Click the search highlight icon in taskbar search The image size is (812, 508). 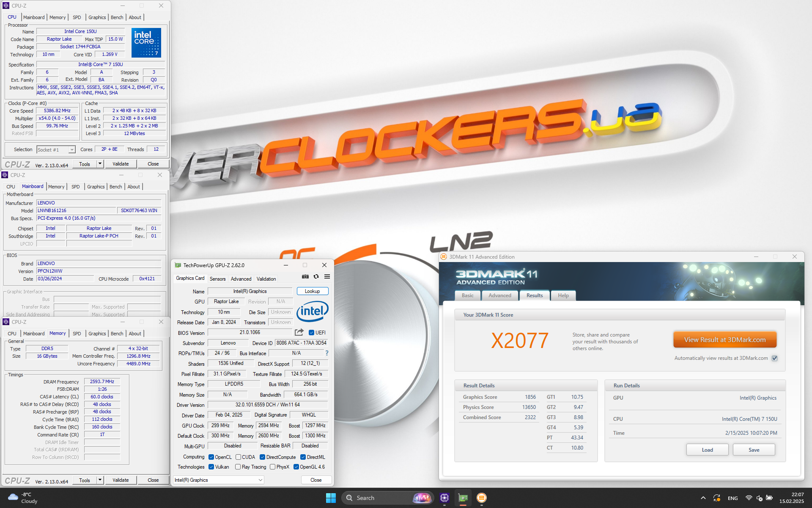(422, 498)
